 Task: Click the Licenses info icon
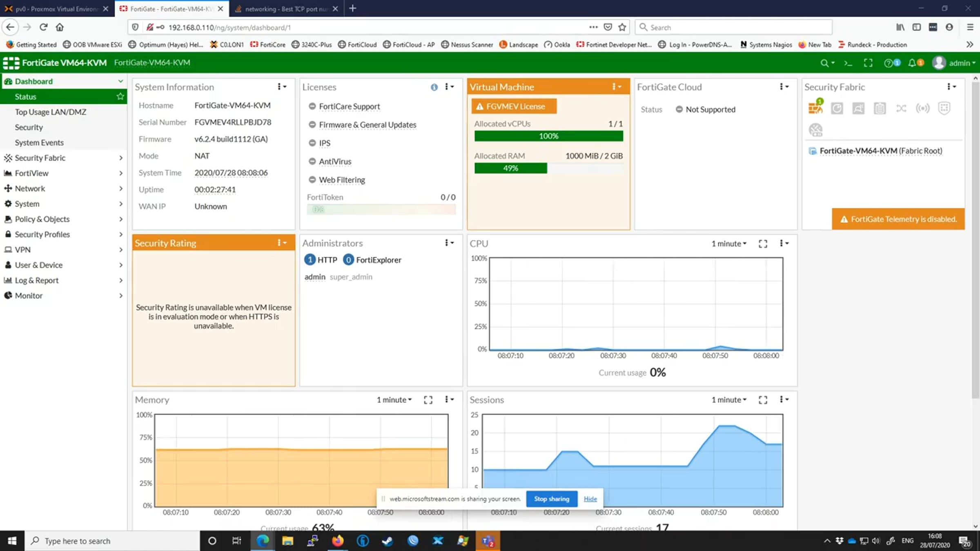click(x=434, y=87)
